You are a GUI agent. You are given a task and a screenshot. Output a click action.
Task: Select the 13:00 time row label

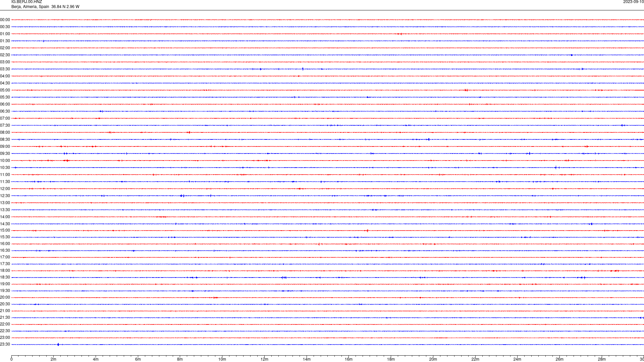coord(5,203)
